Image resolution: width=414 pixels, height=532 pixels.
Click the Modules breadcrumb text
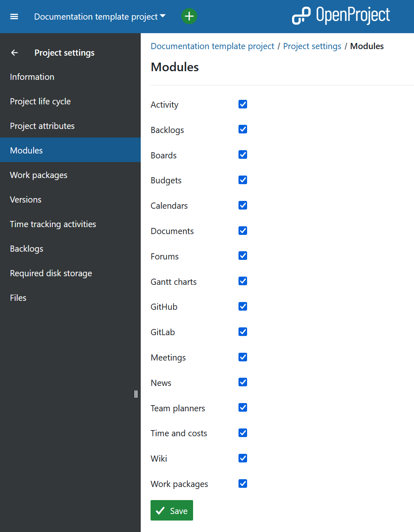click(x=367, y=46)
